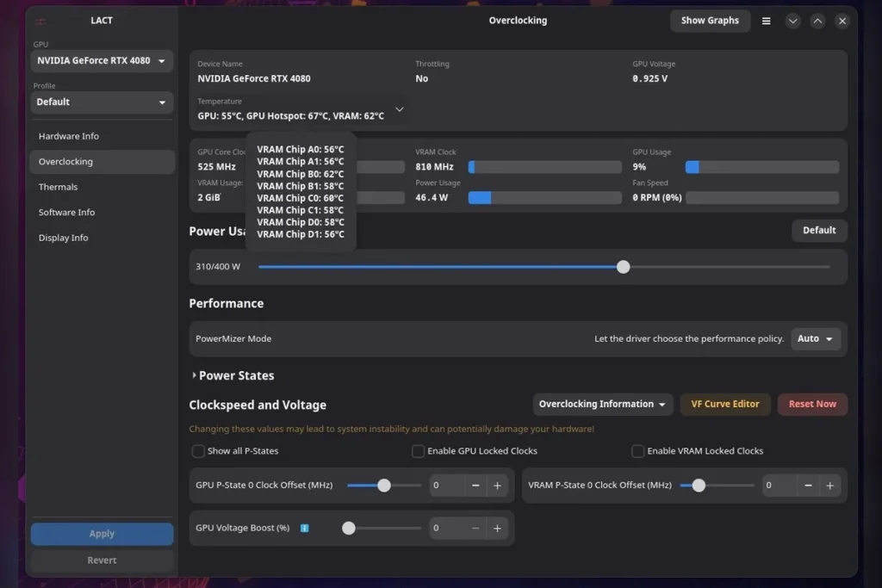This screenshot has height=588, width=882.
Task: Maximize window with up chevron button
Action: coord(817,21)
